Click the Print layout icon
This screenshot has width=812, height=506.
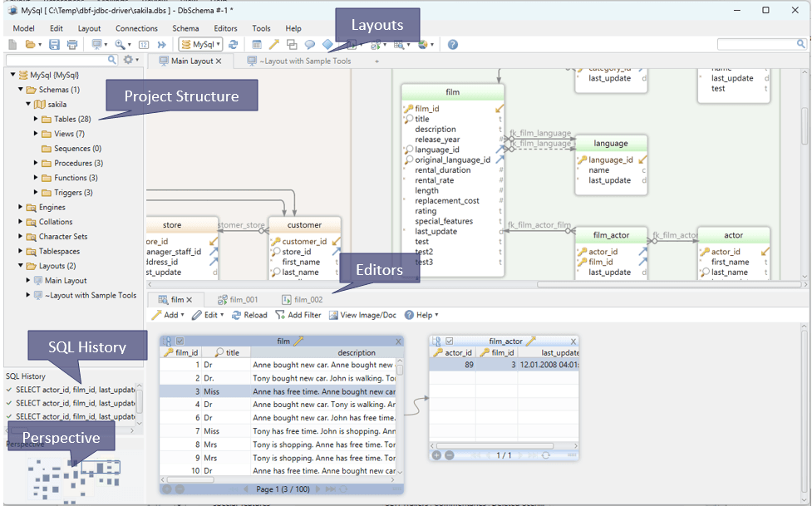pyautogui.click(x=72, y=45)
